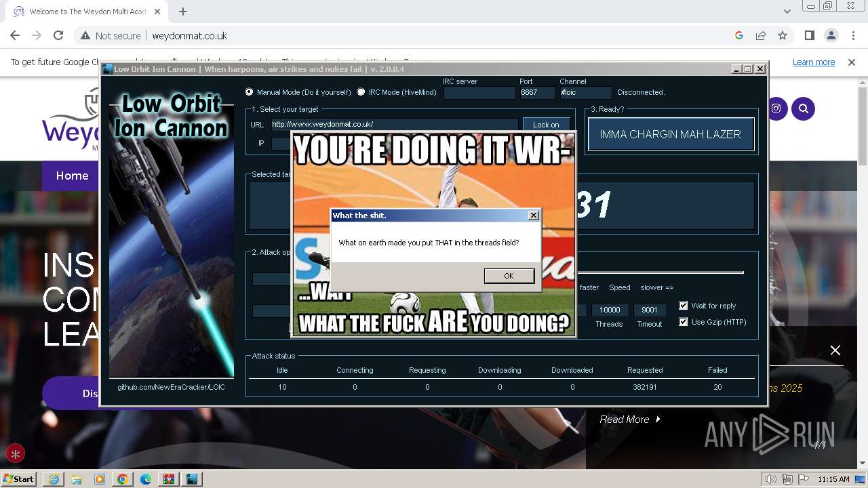Minimize the Low Orbit Ion Cannon window

click(736, 69)
